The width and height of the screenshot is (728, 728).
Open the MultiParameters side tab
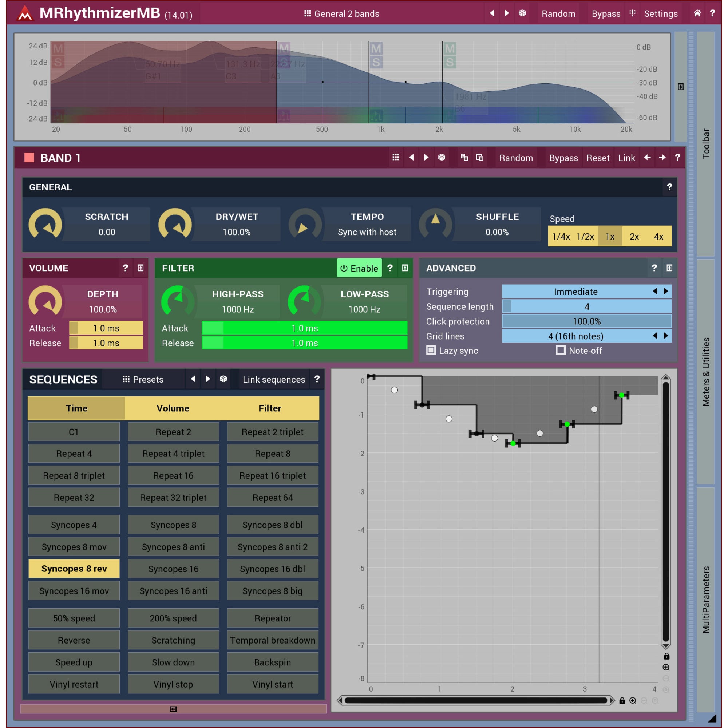[x=706, y=599]
